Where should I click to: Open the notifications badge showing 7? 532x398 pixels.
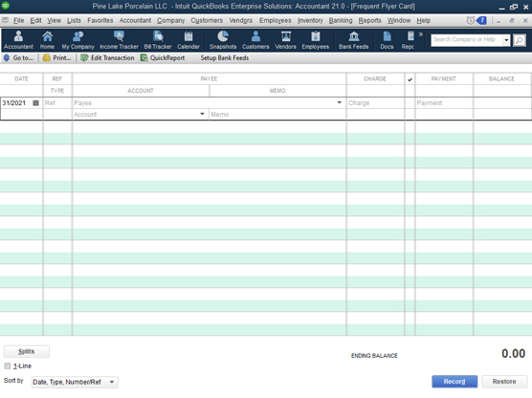click(x=481, y=21)
